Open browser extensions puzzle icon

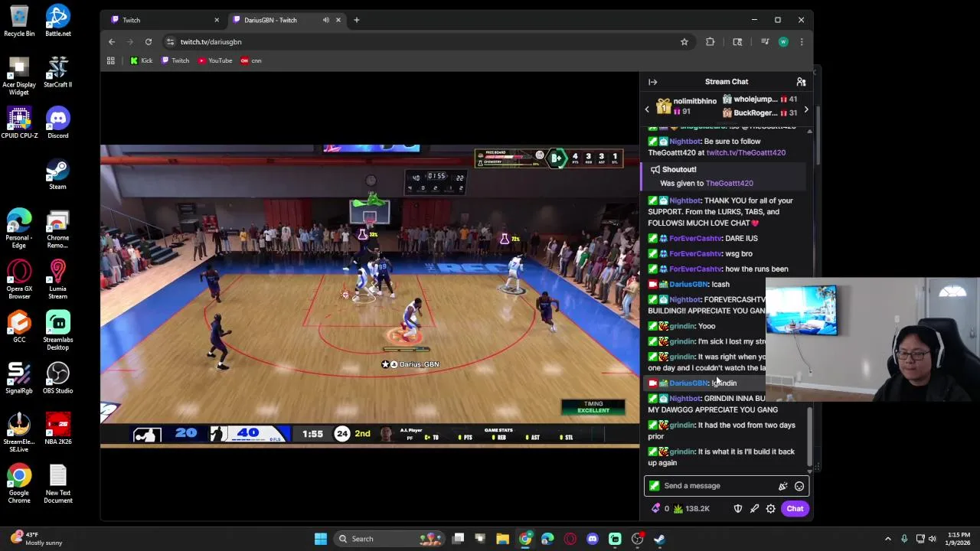(710, 42)
